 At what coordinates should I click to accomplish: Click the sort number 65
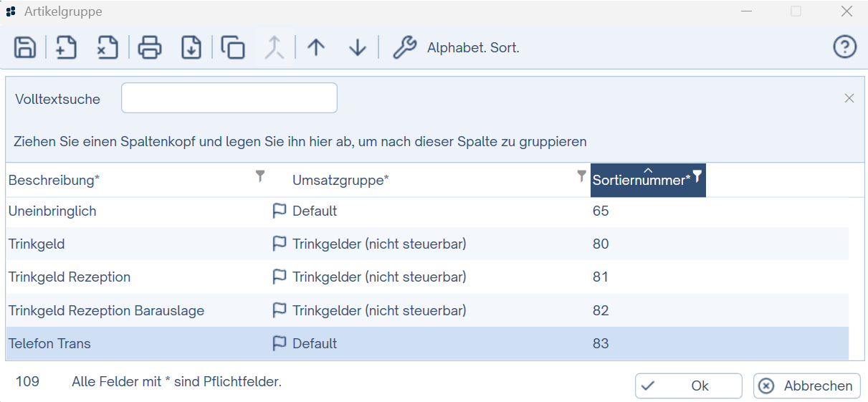(601, 211)
